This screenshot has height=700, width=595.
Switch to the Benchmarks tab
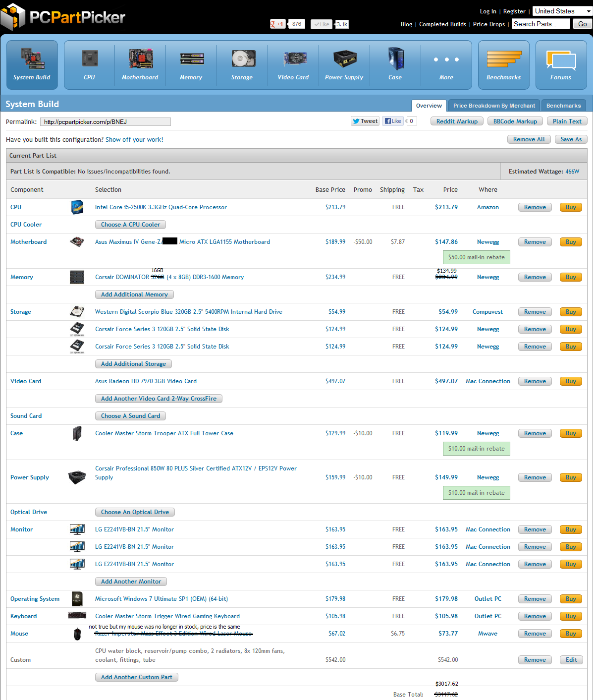563,106
